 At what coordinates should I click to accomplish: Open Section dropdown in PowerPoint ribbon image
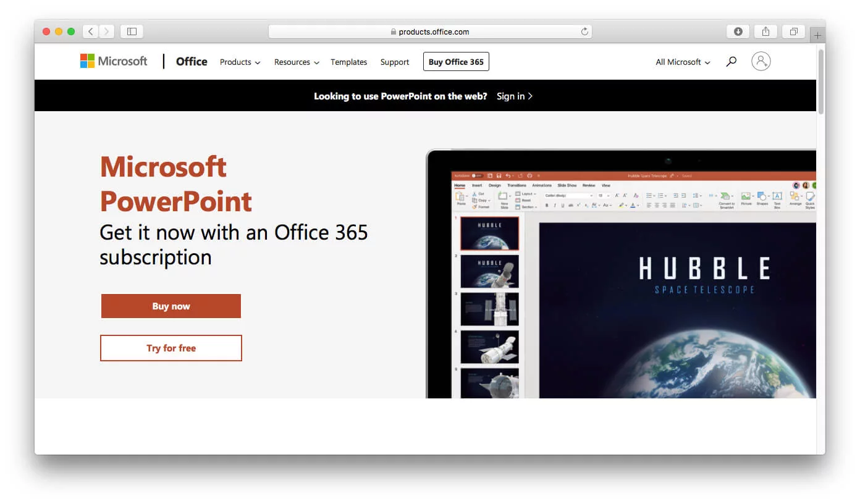coord(526,207)
